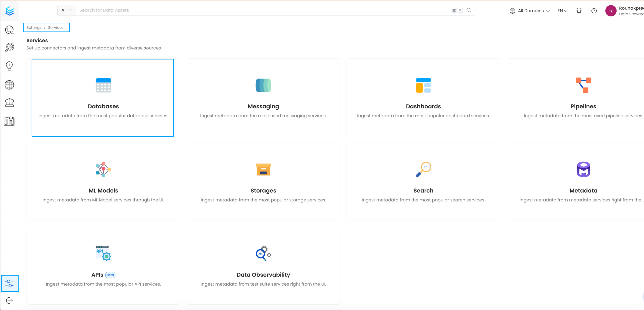Viewport: 644px width, 310px height.
Task: Open the Data Observability services card
Action: click(263, 265)
